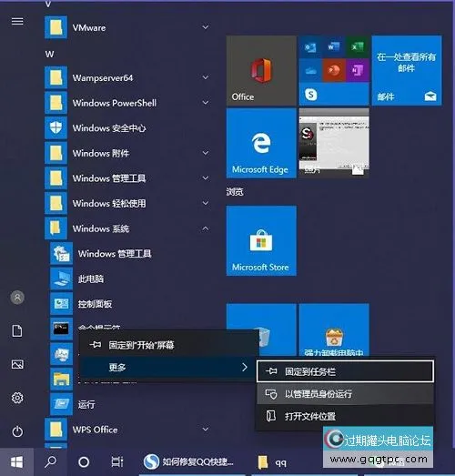
Task: Choose 固定到任务栏 in the submenu
Action: (x=345, y=371)
